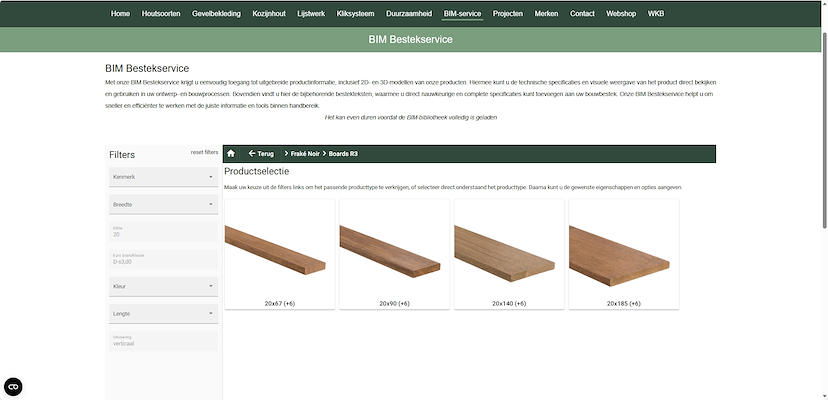Open the Lengte filter dropdown
Image resolution: width=828 pixels, height=400 pixels.
(x=162, y=313)
